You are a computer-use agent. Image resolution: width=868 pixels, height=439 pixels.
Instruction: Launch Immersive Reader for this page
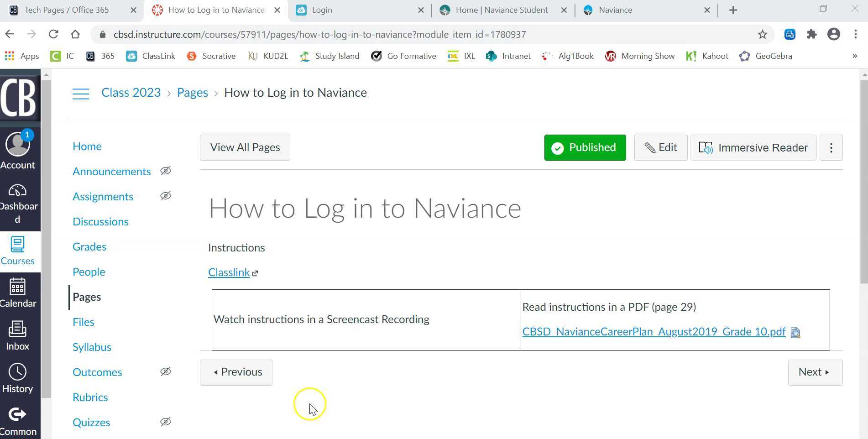753,147
